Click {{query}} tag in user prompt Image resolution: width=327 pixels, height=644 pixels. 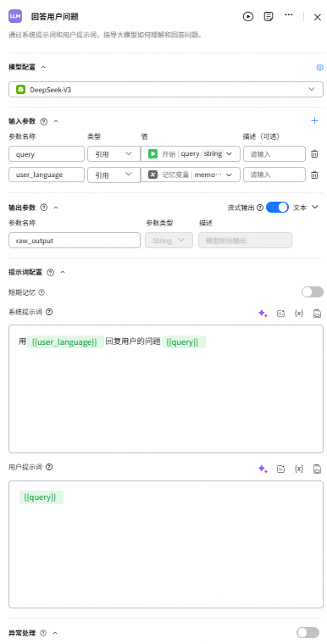point(42,497)
